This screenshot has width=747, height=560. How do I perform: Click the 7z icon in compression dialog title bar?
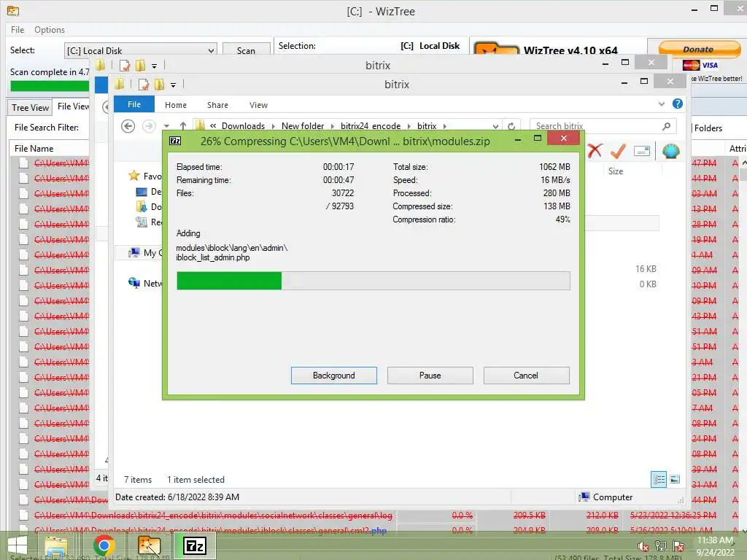175,141
